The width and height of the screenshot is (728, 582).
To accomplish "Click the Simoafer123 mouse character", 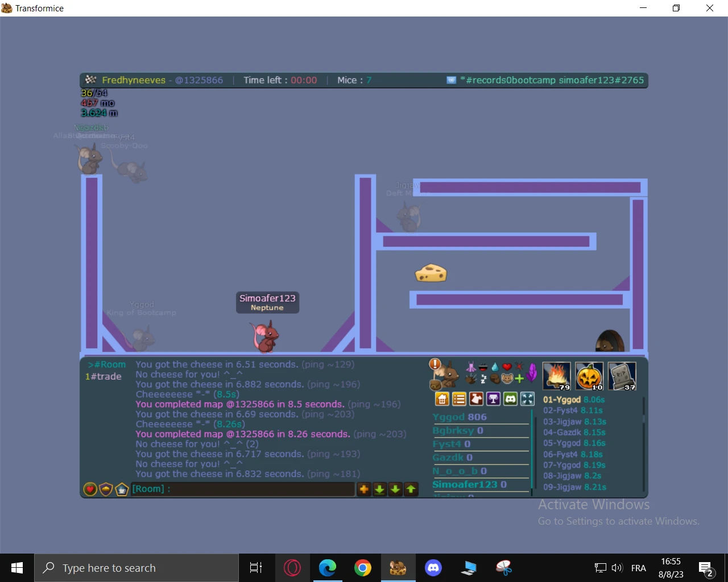I will 265,336.
